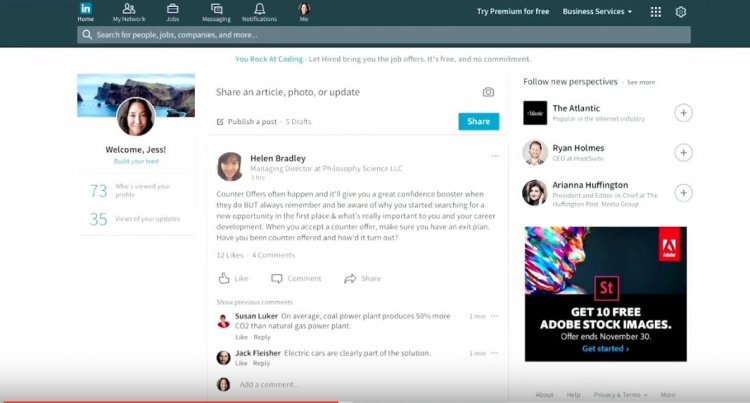Open the Me profile menu
Viewport: 750px width, 403px height.
pyautogui.click(x=304, y=12)
